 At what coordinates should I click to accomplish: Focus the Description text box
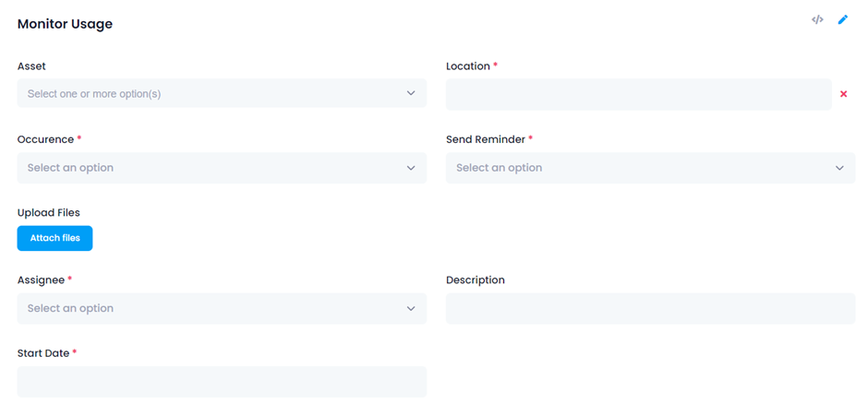click(x=650, y=308)
